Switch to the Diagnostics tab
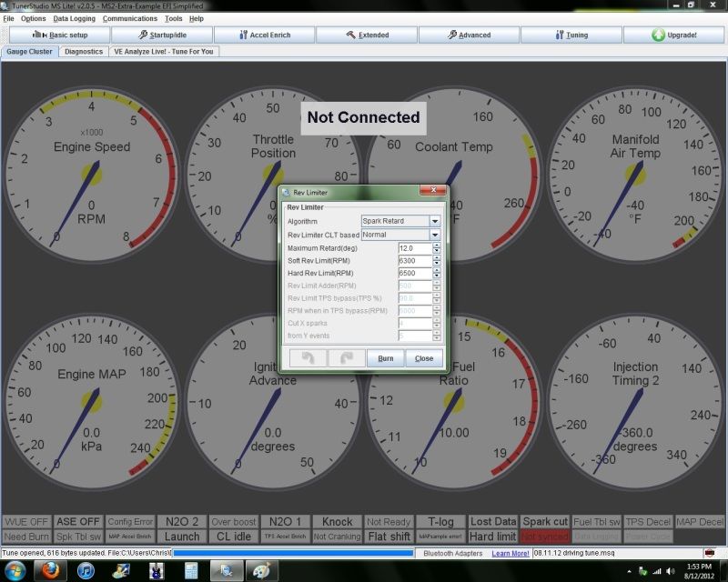This screenshot has width=728, height=582. (84, 52)
